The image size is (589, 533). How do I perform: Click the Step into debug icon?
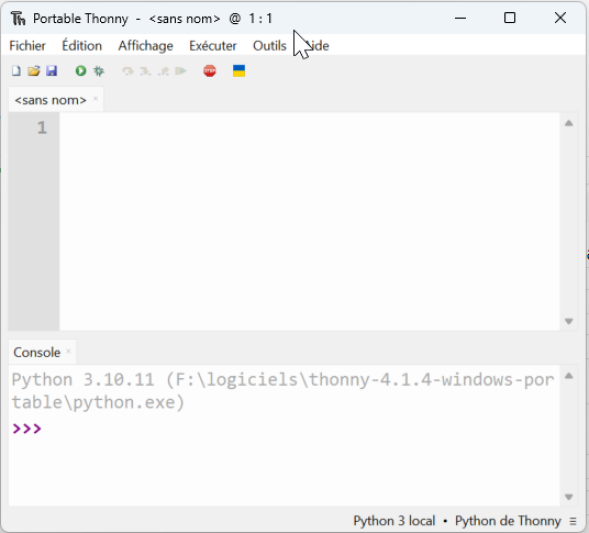(145, 71)
